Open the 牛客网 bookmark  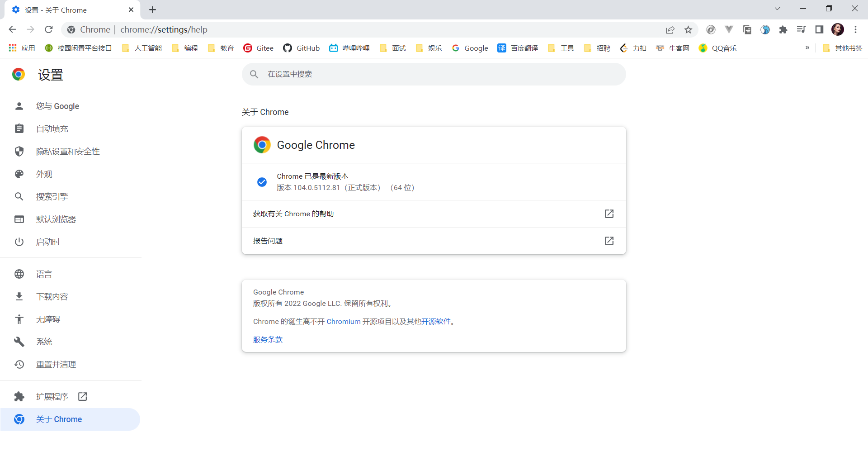673,48
